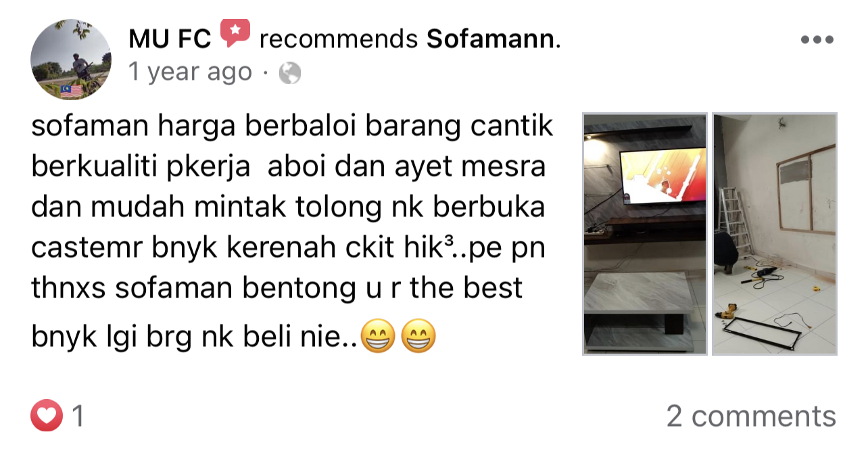Tap the first grinning emoji in review
The height and width of the screenshot is (449, 868).
point(377,337)
